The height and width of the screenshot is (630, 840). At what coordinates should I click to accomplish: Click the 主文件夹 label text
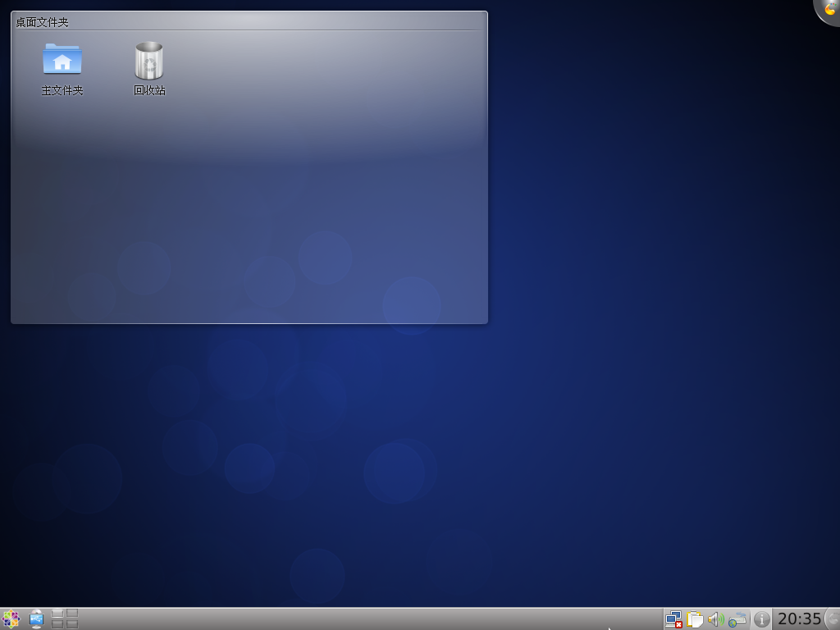62,90
